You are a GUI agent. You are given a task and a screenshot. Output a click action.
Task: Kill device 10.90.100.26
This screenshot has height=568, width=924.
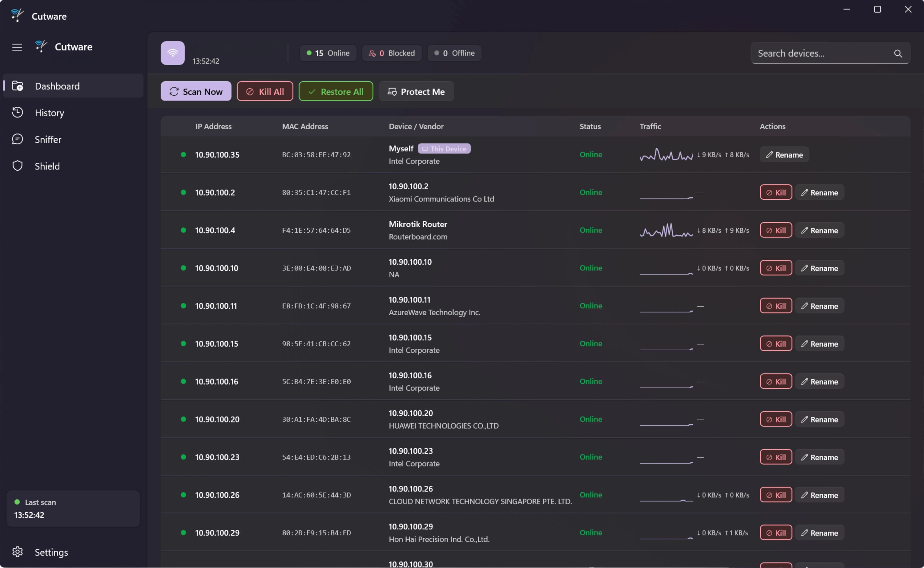(776, 495)
